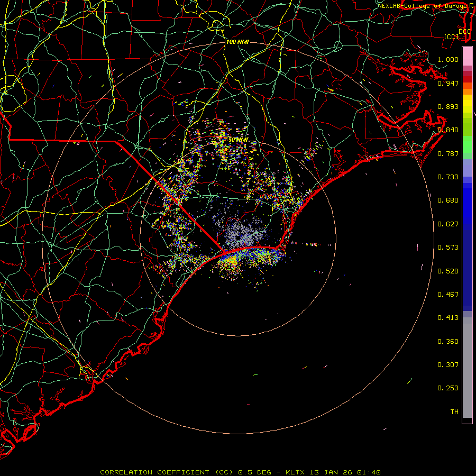
Task: Pick the lavender swatch in color legend
Action: pos(467,168)
